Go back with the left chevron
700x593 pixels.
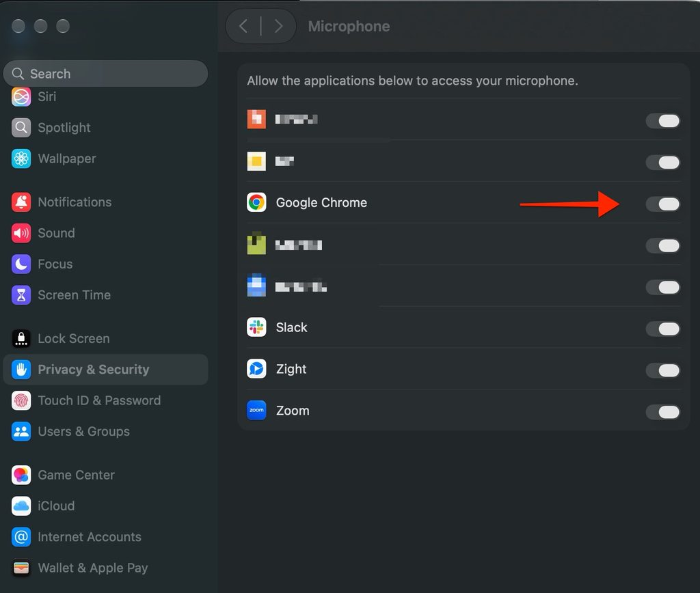[x=243, y=27]
